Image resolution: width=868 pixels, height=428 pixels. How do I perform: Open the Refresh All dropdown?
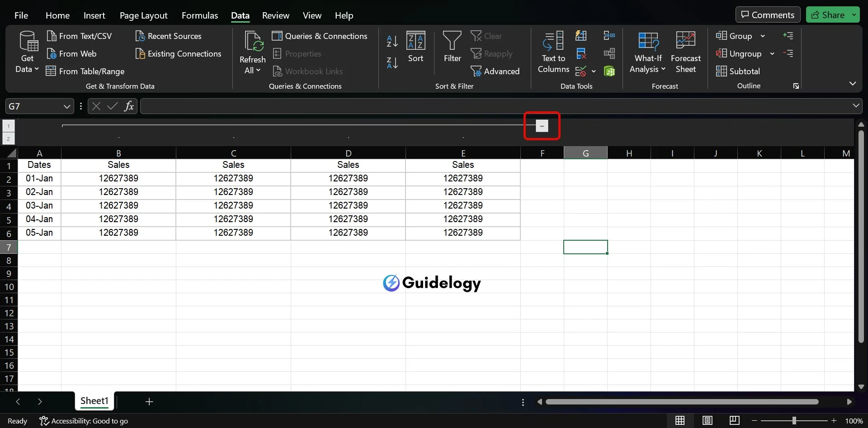tap(252, 52)
